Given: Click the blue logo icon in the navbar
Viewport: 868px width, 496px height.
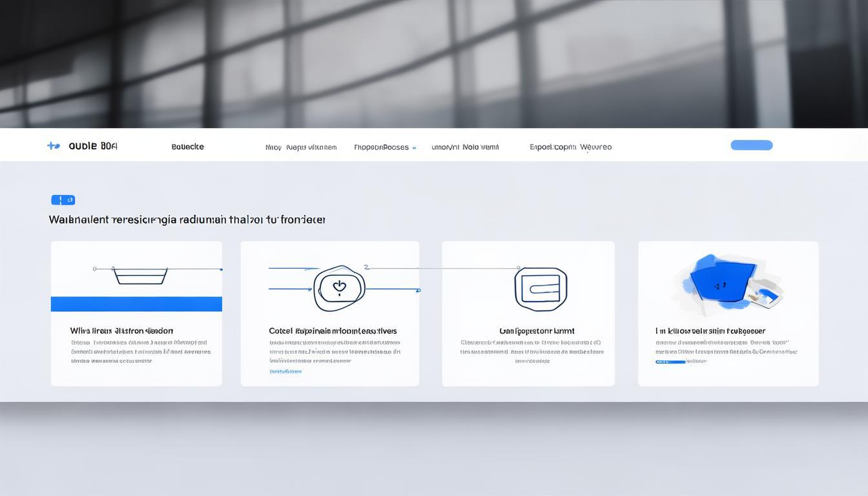Looking at the screenshot, I should [54, 146].
